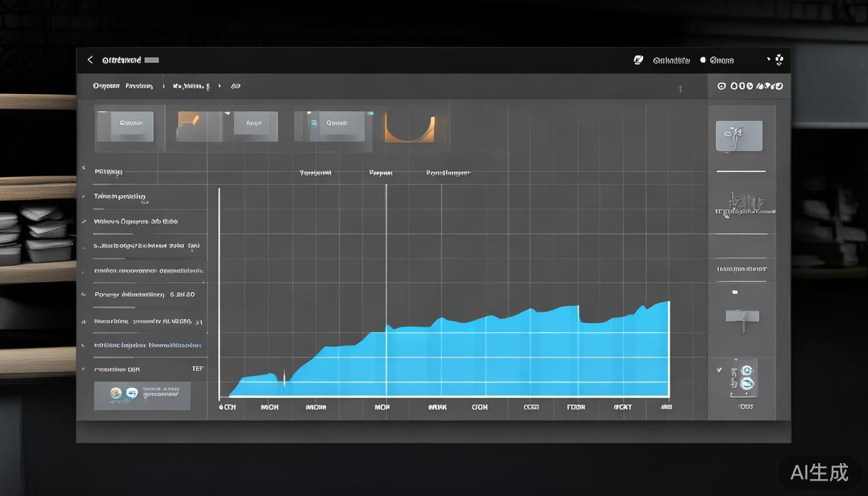This screenshot has height=496, width=868.
Task: Click the leaf icon in the top header
Action: 638,60
